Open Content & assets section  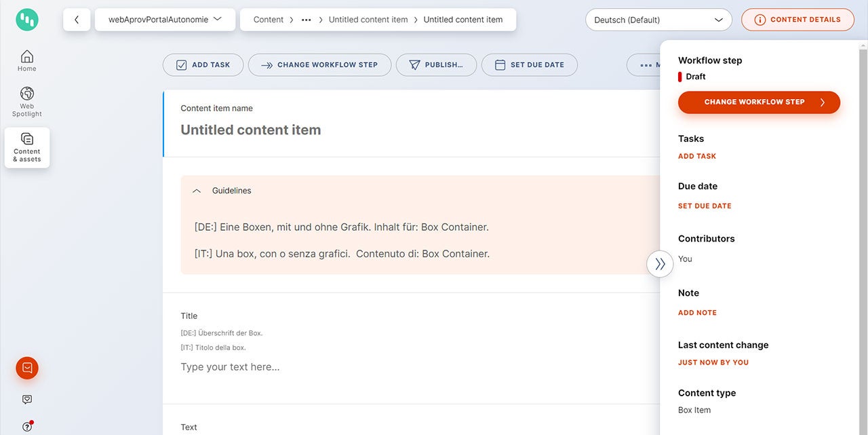[x=27, y=147]
